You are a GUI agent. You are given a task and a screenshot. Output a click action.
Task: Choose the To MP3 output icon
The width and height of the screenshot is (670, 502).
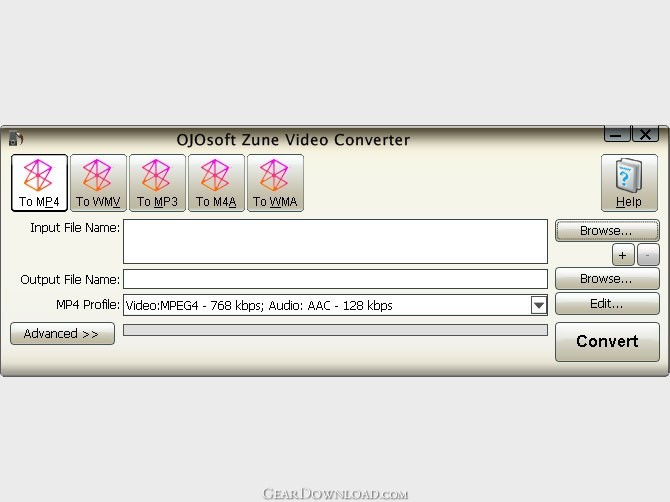tap(157, 183)
